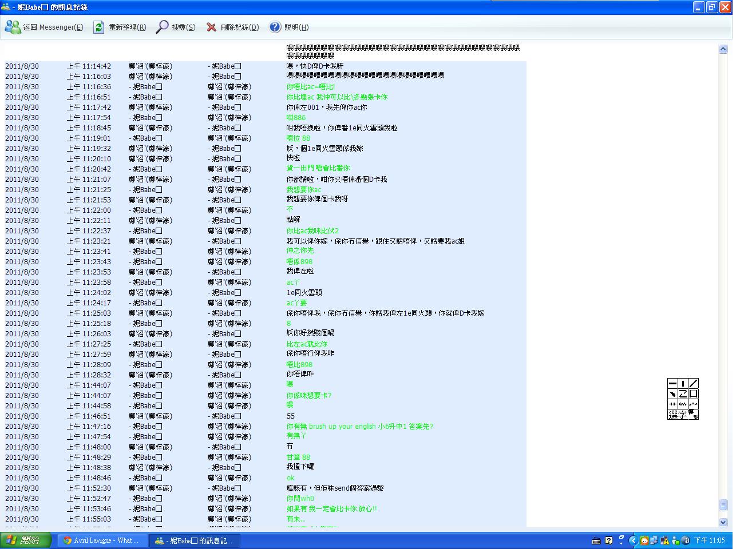Screen dimensions: 756x549
Task: Open help via blue question mark icon
Action: 275,27
